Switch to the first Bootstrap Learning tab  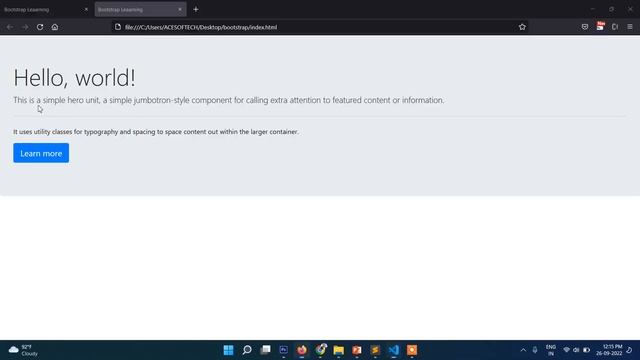click(46, 9)
